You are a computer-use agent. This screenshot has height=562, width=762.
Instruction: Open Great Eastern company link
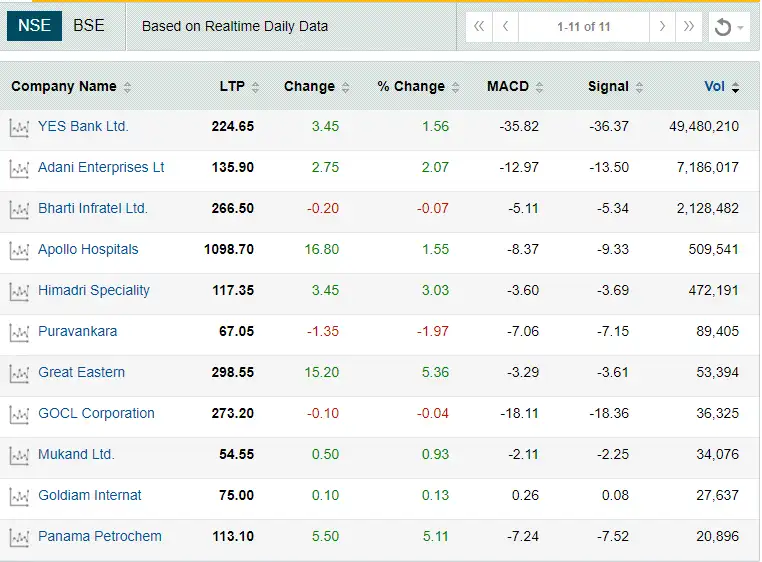click(x=82, y=373)
